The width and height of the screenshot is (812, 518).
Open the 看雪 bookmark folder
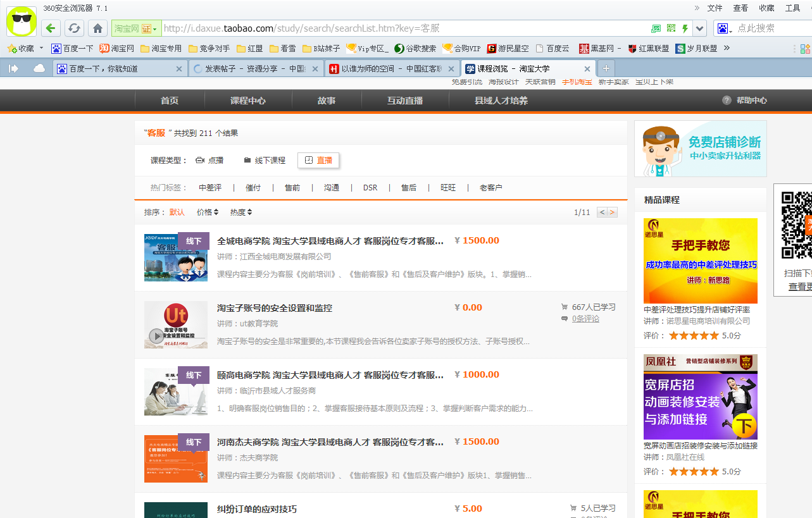click(282, 48)
